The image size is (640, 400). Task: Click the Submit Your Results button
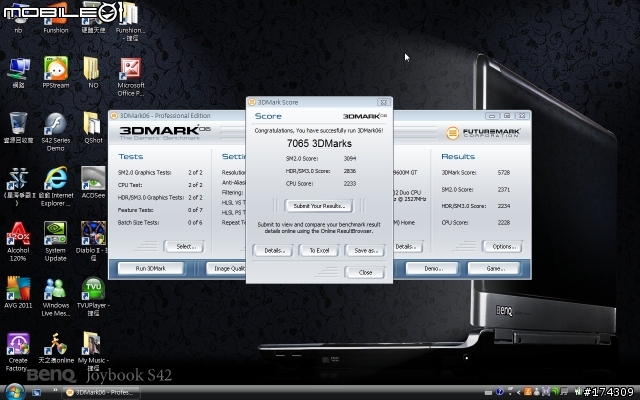[319, 205]
